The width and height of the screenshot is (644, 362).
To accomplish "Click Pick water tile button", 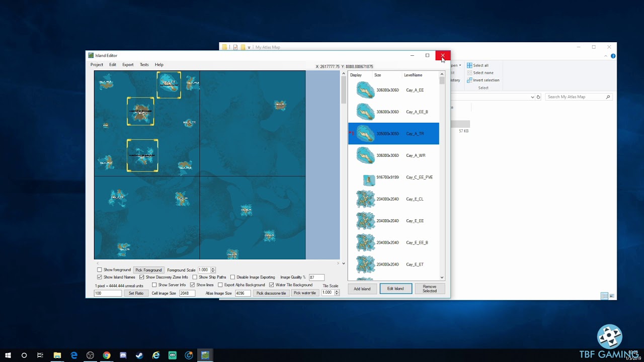I will pos(305,293).
